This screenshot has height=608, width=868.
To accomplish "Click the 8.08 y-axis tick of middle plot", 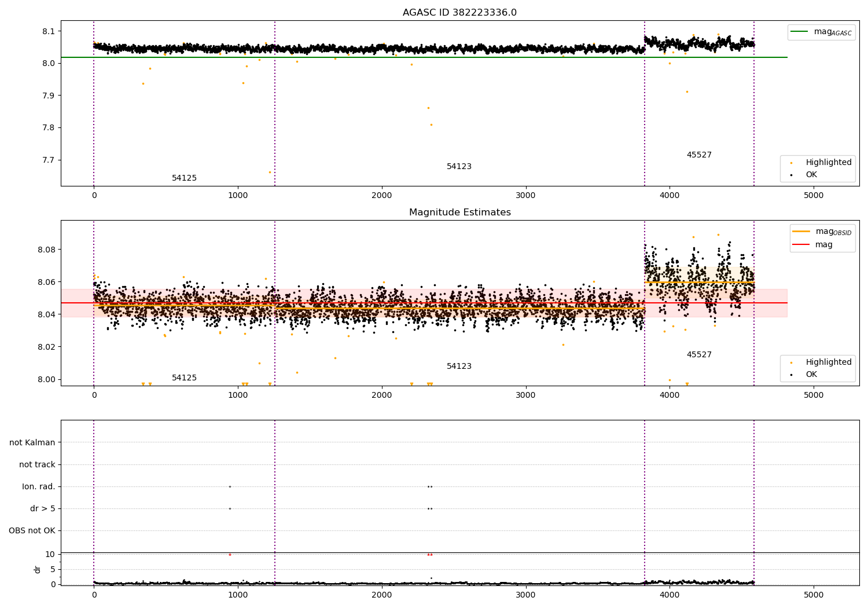I will click(46, 250).
